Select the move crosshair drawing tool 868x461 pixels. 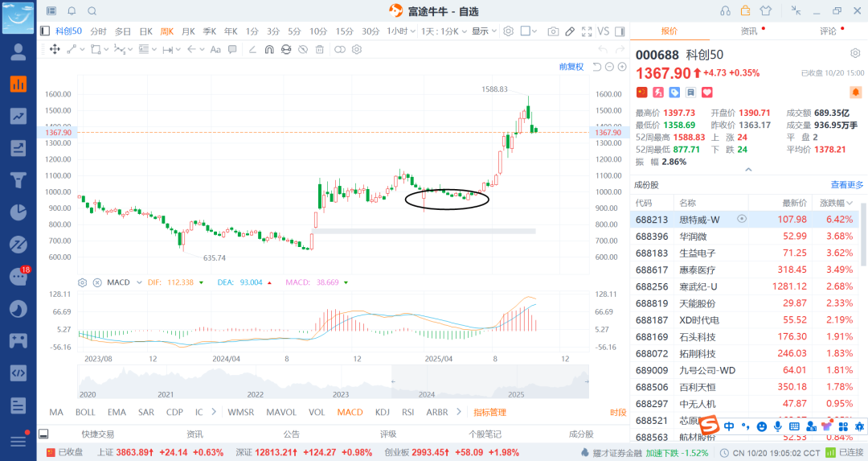(55, 49)
